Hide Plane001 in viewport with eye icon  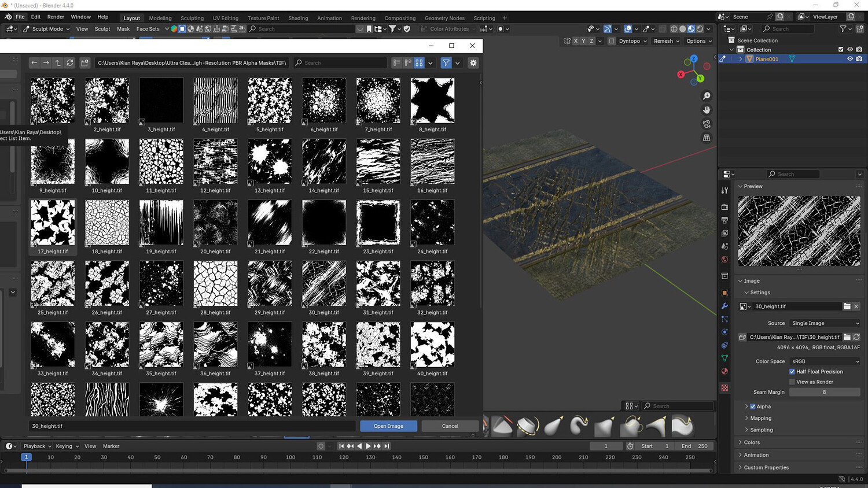tap(850, 59)
